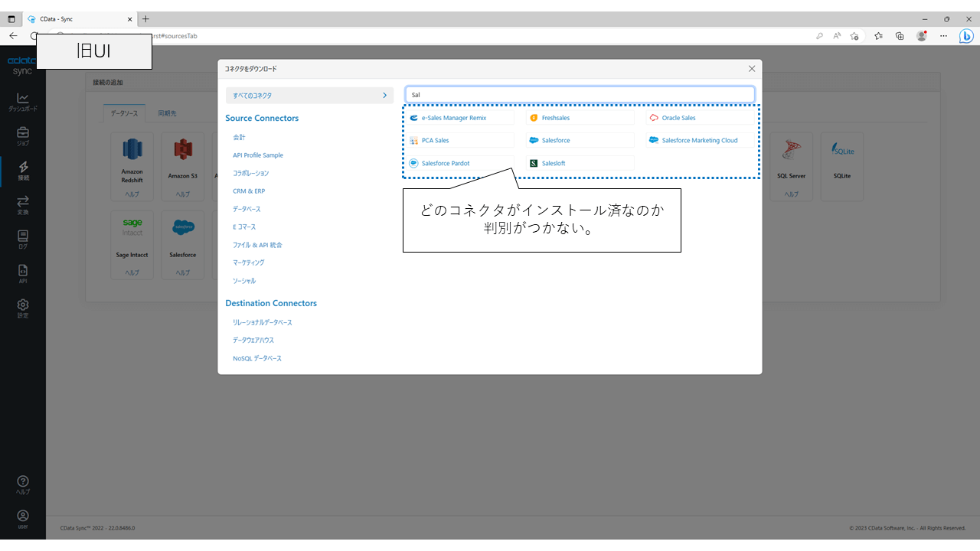Open the user account icon in the sidebar
This screenshot has height=551, width=980.
[x=23, y=519]
